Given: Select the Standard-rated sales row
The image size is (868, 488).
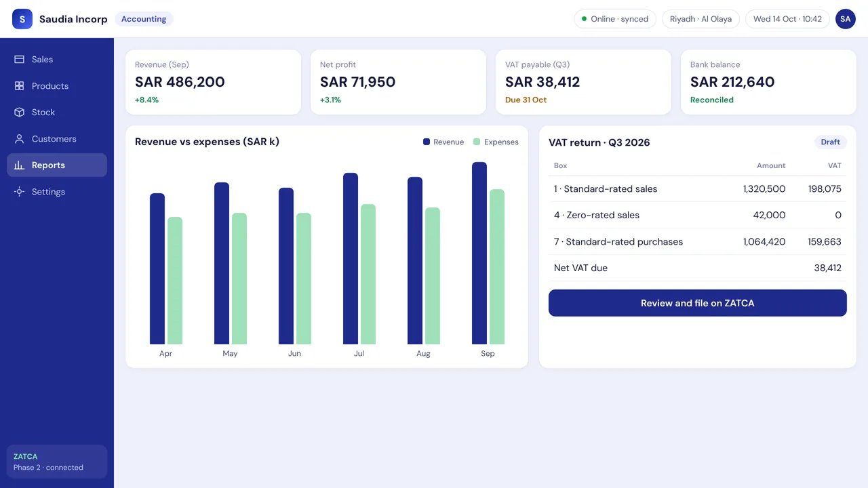Looking at the screenshot, I should pos(698,189).
